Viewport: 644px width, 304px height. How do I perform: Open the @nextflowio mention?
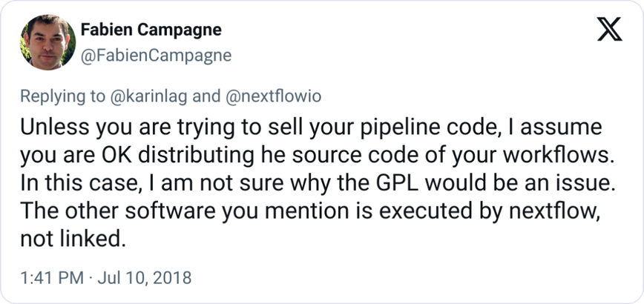point(274,96)
